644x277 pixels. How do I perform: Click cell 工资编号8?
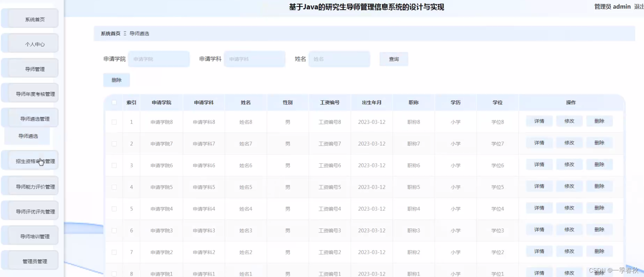(330, 122)
